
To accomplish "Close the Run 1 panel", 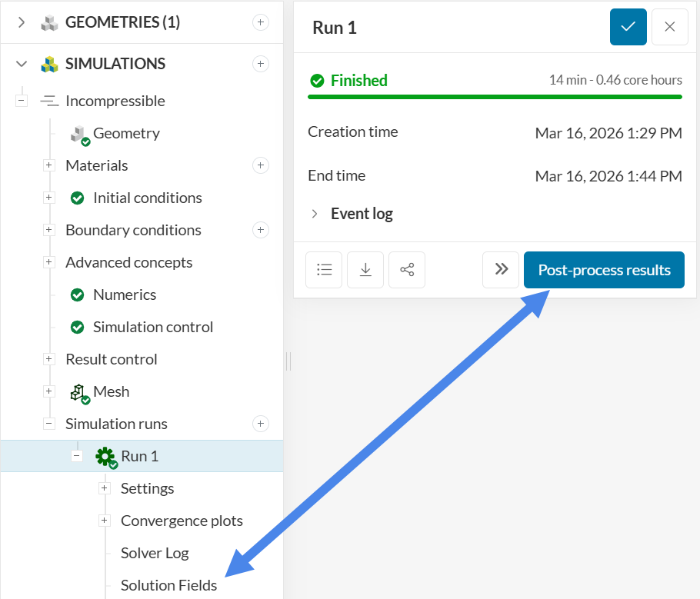I will click(669, 27).
